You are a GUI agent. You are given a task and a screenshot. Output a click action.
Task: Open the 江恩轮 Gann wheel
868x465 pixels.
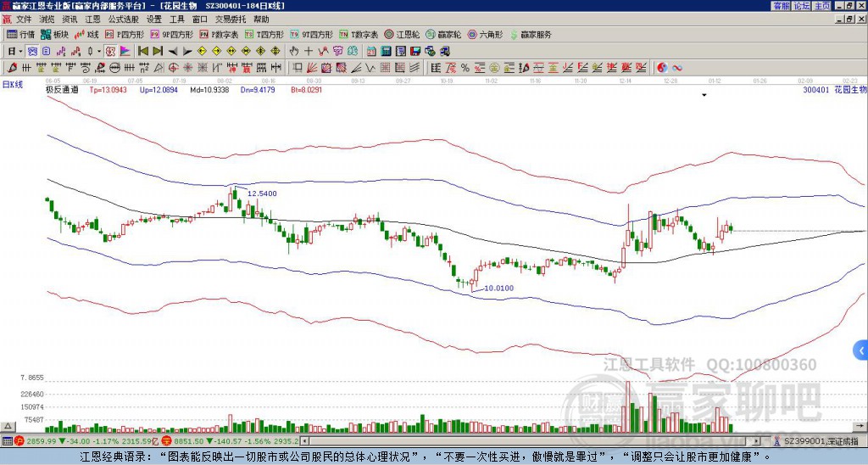[x=402, y=34]
